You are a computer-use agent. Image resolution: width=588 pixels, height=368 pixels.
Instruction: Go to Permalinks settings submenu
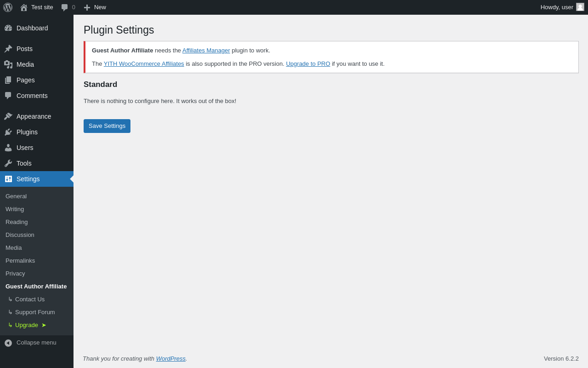tap(20, 260)
